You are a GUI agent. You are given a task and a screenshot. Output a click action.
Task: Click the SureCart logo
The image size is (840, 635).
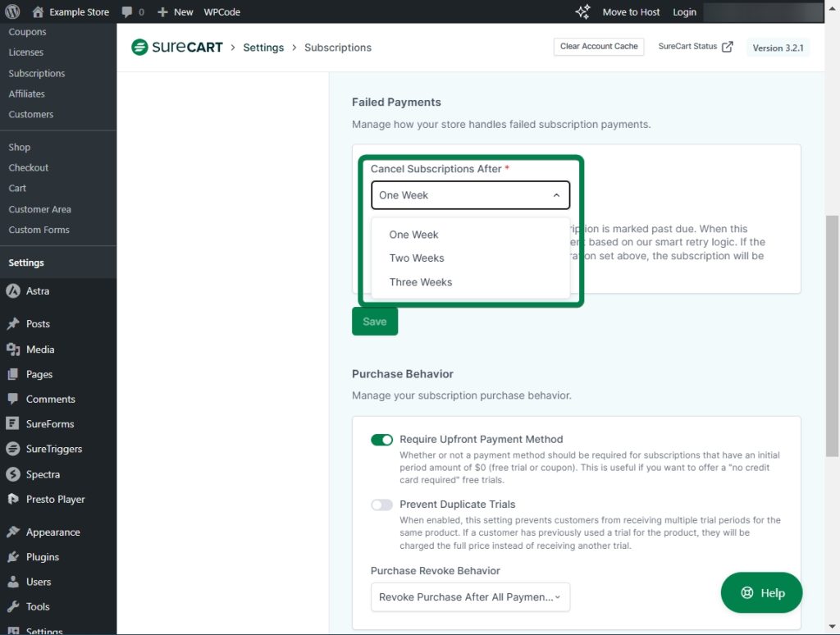tap(177, 48)
